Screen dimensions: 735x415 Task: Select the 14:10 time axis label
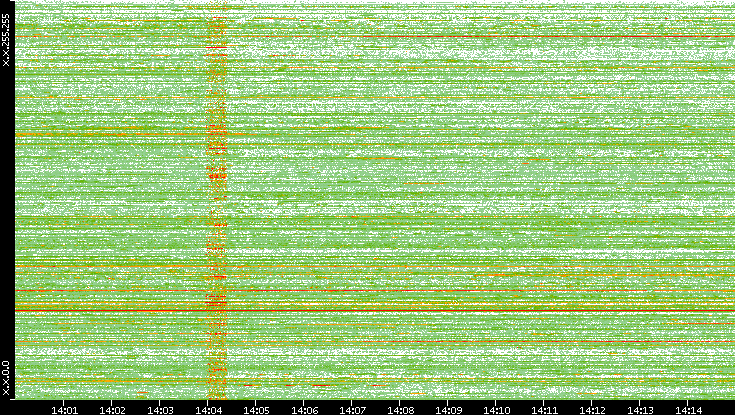tap(496, 410)
